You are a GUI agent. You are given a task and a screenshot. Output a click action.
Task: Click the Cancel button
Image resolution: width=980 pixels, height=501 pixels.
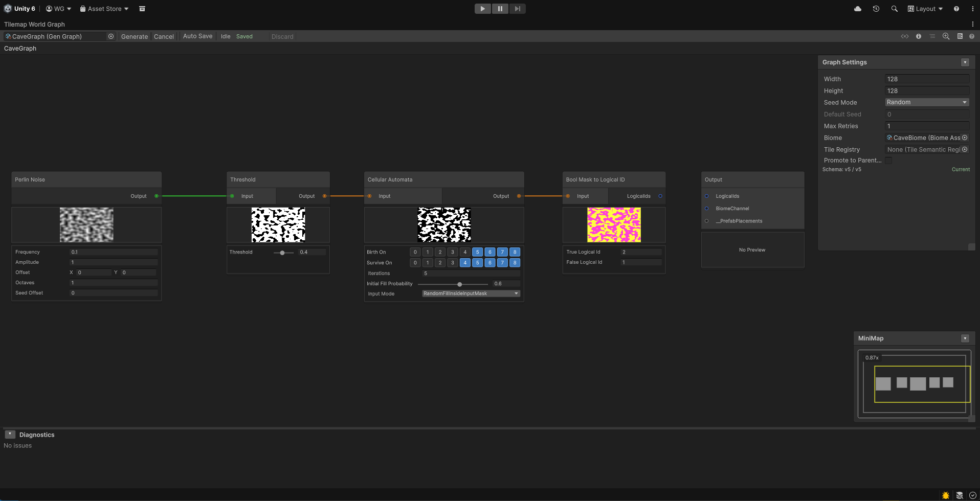tap(164, 36)
